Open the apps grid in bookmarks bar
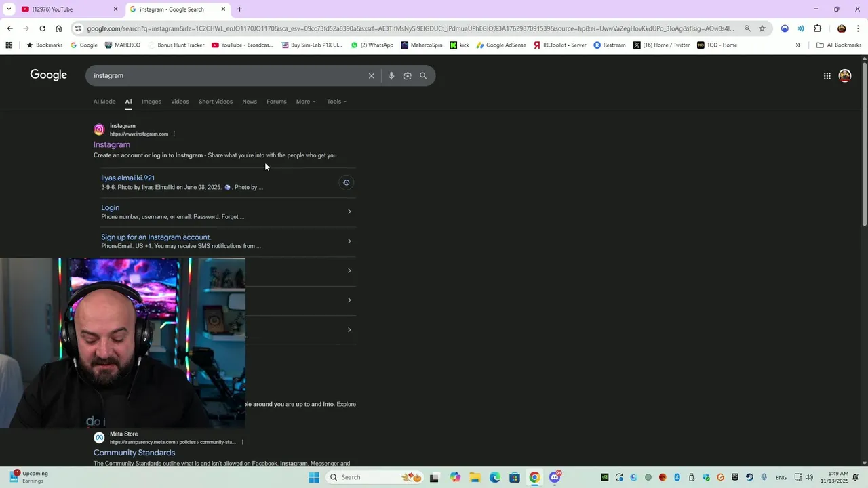Screen dimensions: 868x488 9,45
